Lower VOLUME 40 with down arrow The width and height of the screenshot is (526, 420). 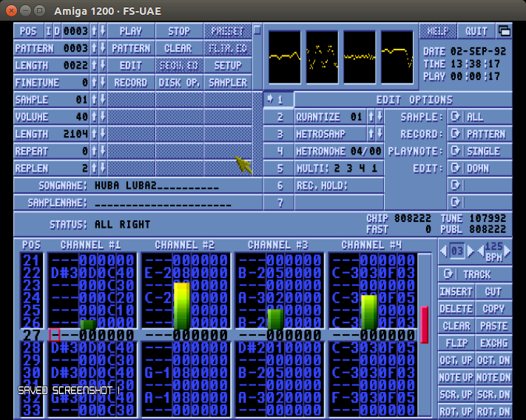pos(103,117)
